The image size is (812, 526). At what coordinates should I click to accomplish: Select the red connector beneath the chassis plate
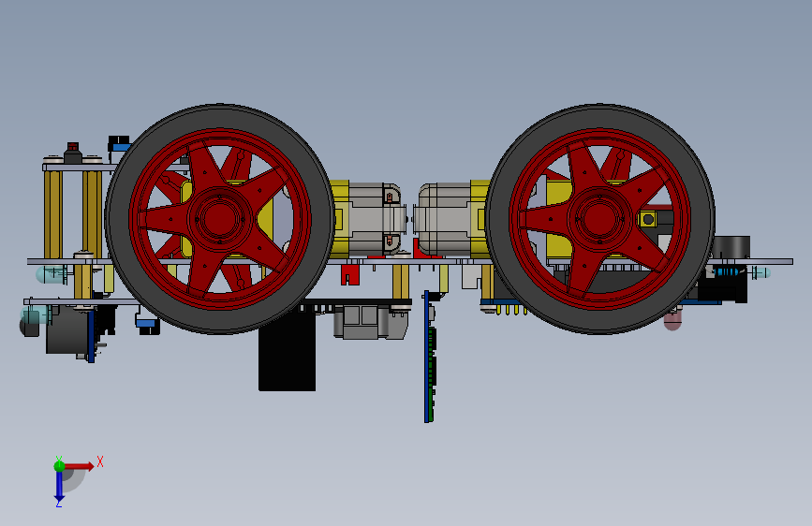tap(350, 274)
